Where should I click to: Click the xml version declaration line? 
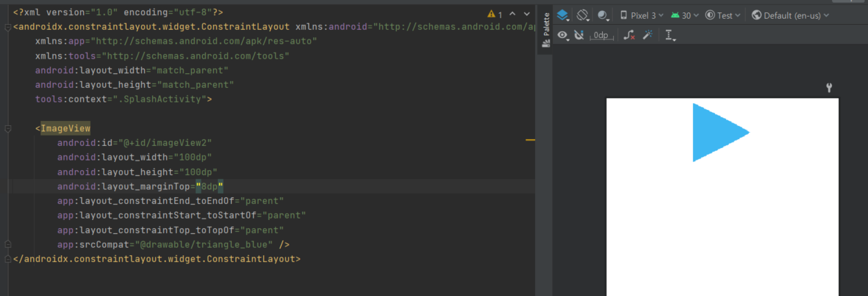tap(118, 12)
